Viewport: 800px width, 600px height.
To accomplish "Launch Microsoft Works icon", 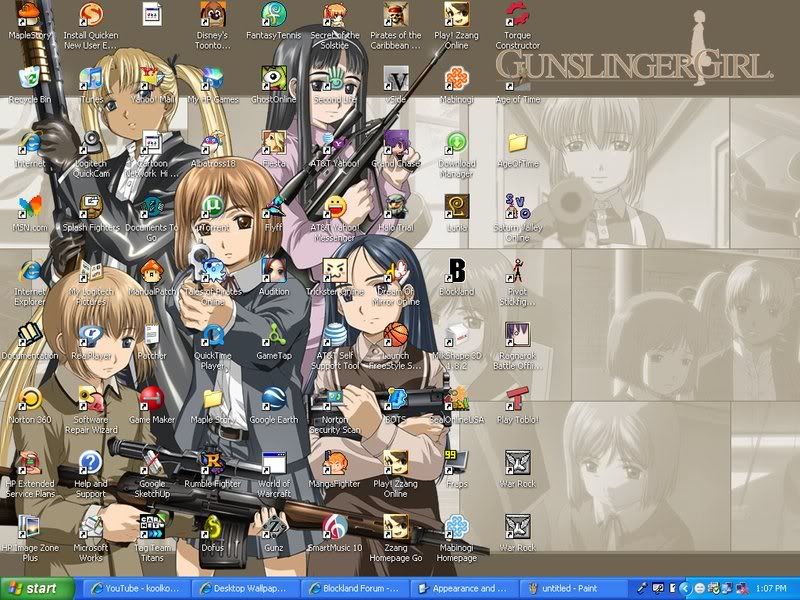I will (91, 527).
